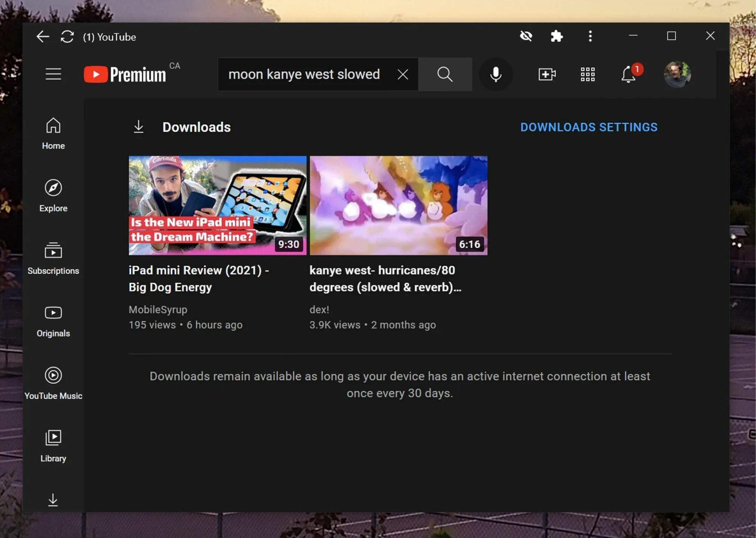
Task: Clear the search box text
Action: 403,74
